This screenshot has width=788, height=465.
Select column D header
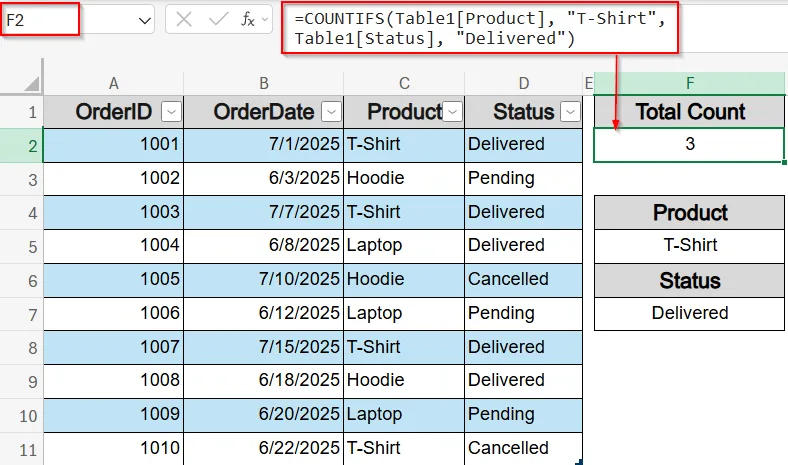[x=524, y=83]
